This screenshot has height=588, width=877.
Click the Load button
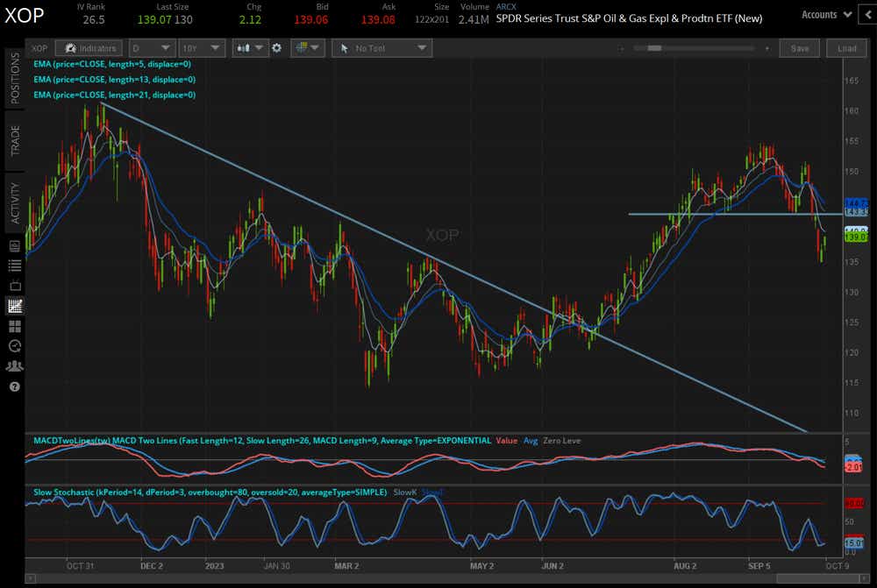pyautogui.click(x=847, y=48)
